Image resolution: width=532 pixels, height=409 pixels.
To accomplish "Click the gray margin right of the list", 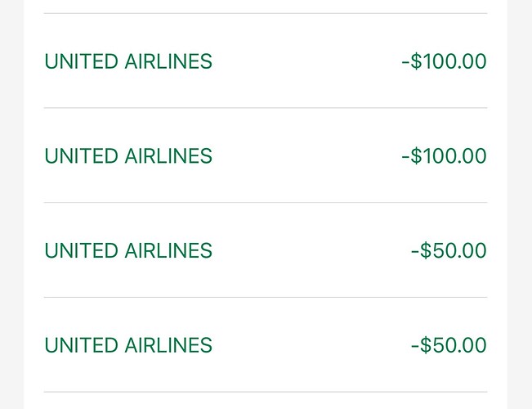I will [x=520, y=204].
